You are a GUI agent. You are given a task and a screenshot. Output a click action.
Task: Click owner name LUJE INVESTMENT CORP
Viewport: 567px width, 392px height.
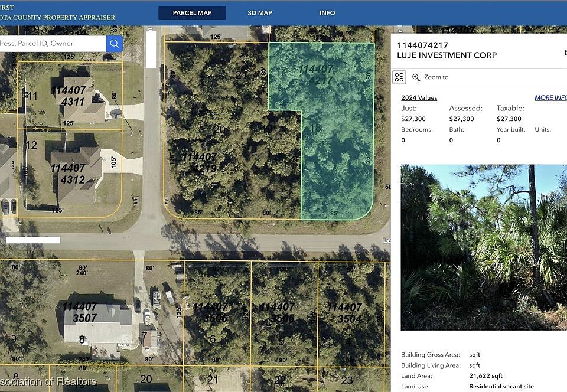coord(447,55)
